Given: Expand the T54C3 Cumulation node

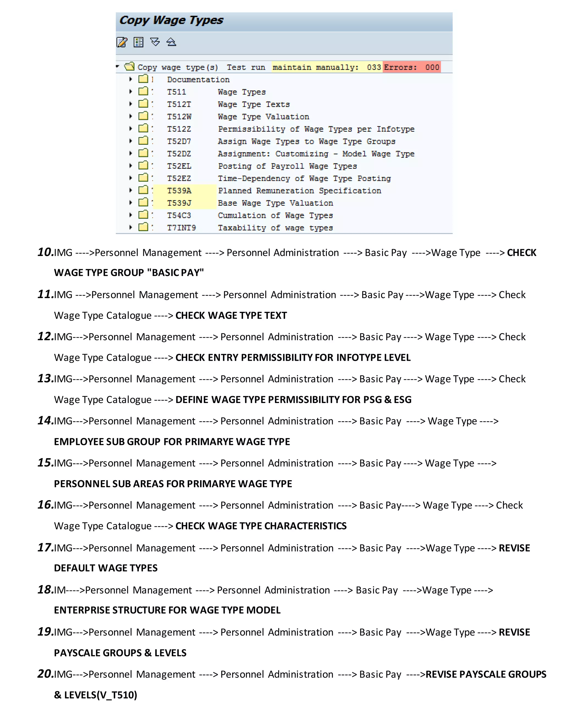Looking at the screenshot, I should point(131,215).
